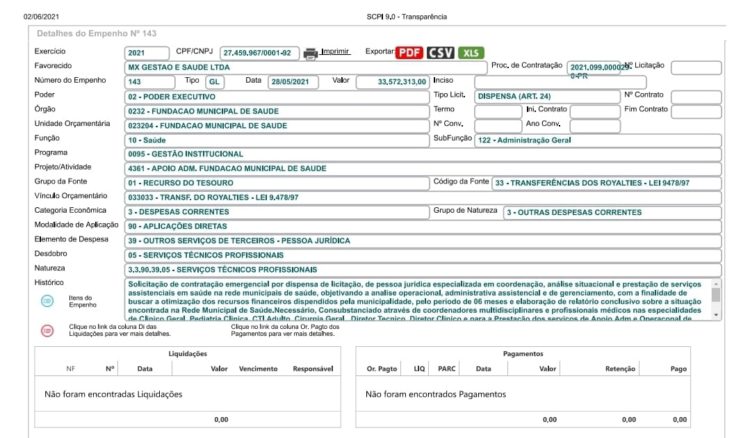Click the Função field 10 - Saúde
The height and width of the screenshot is (438, 750).
tap(276, 140)
